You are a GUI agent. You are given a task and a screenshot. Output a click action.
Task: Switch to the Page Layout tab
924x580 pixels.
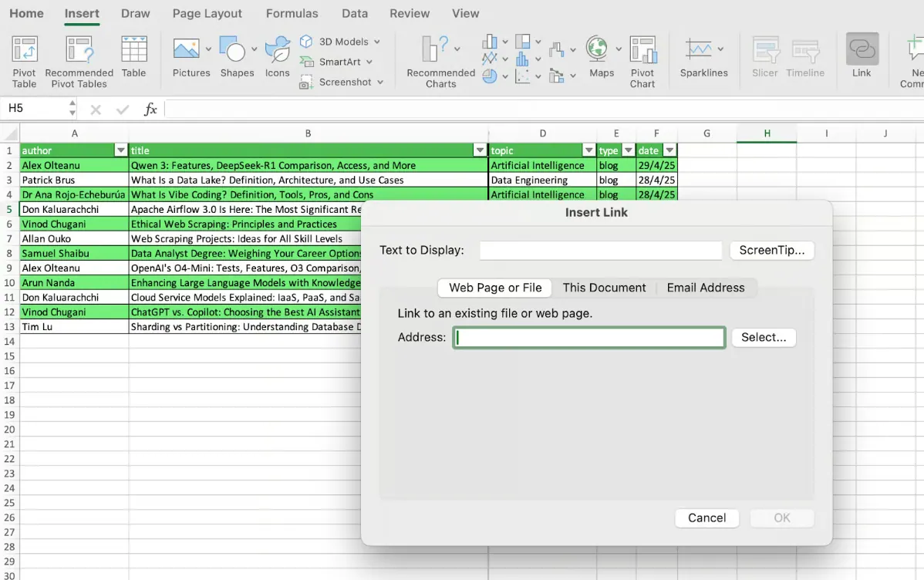click(207, 13)
